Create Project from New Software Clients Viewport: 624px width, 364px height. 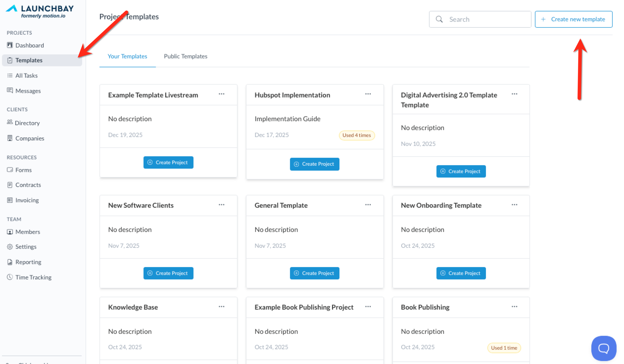[x=168, y=273]
